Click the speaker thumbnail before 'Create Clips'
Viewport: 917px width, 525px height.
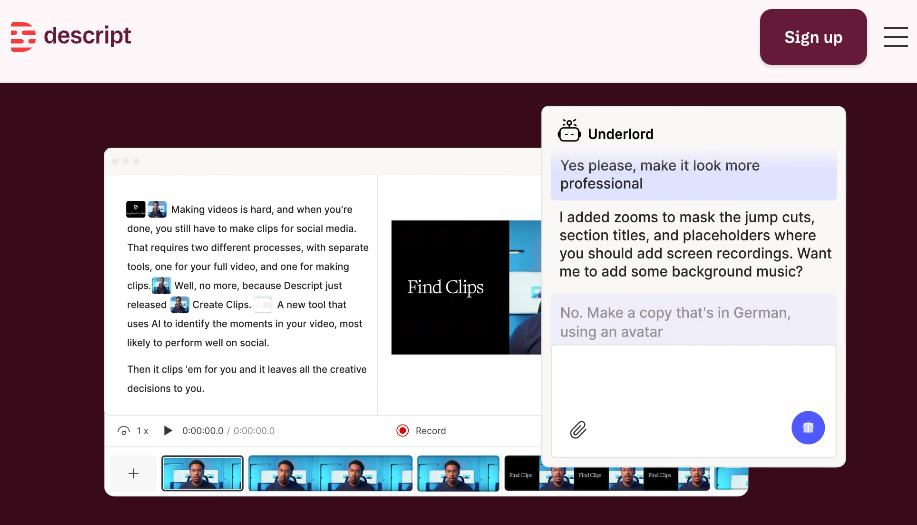[x=179, y=305]
